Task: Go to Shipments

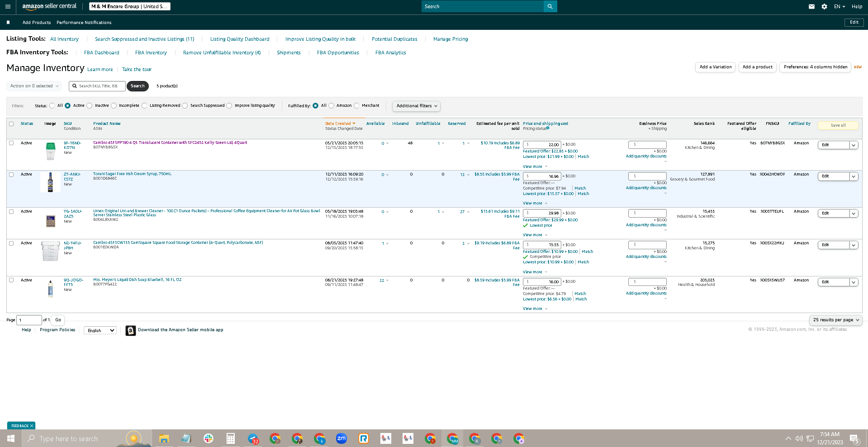Action: (x=289, y=52)
